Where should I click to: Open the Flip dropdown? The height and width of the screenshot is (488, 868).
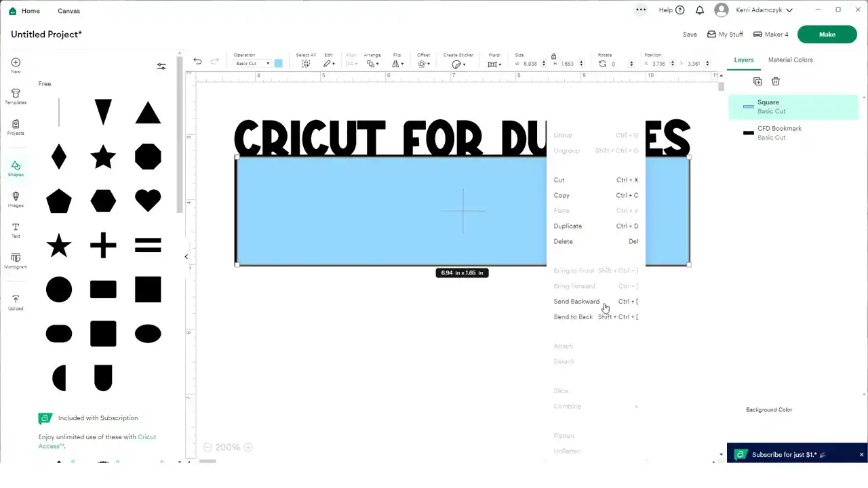(398, 64)
